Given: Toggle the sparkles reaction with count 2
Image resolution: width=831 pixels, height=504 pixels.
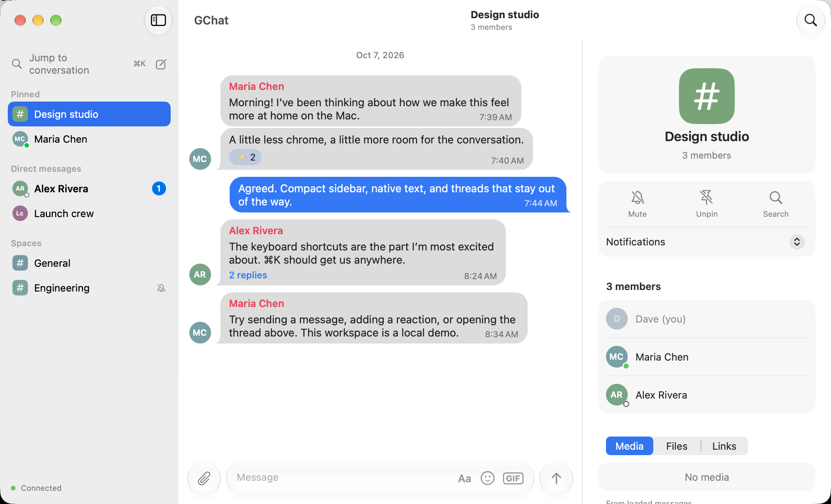Looking at the screenshot, I should [245, 157].
